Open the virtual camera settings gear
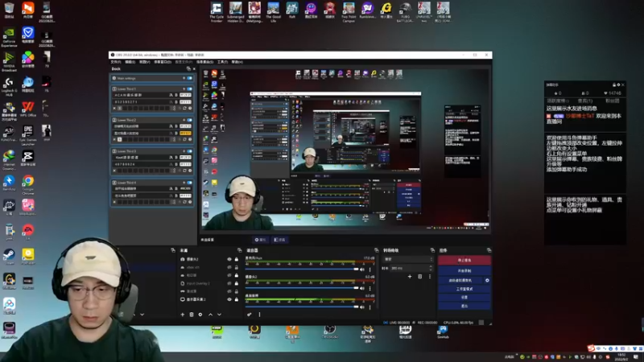This screenshot has width=644, height=362. (488, 280)
